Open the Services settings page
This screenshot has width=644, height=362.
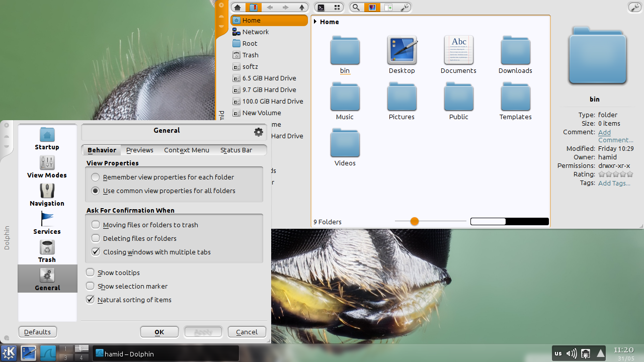coord(47,223)
